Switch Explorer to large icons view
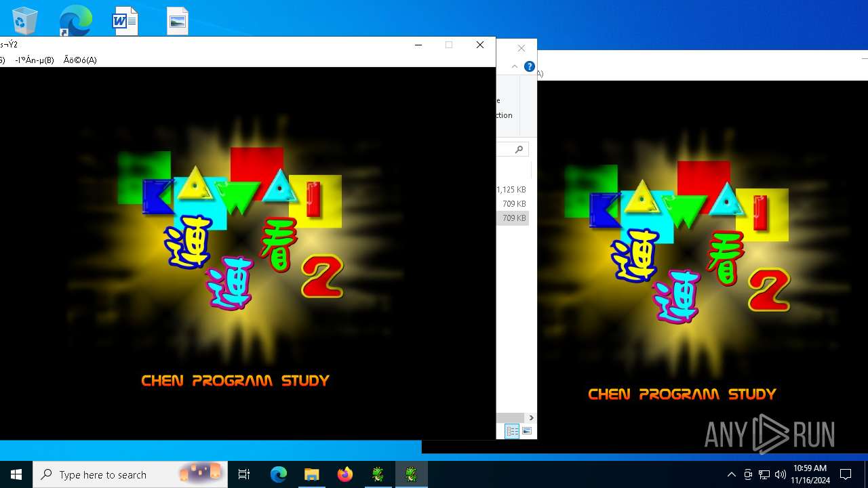Image resolution: width=868 pixels, height=488 pixels. point(527,431)
